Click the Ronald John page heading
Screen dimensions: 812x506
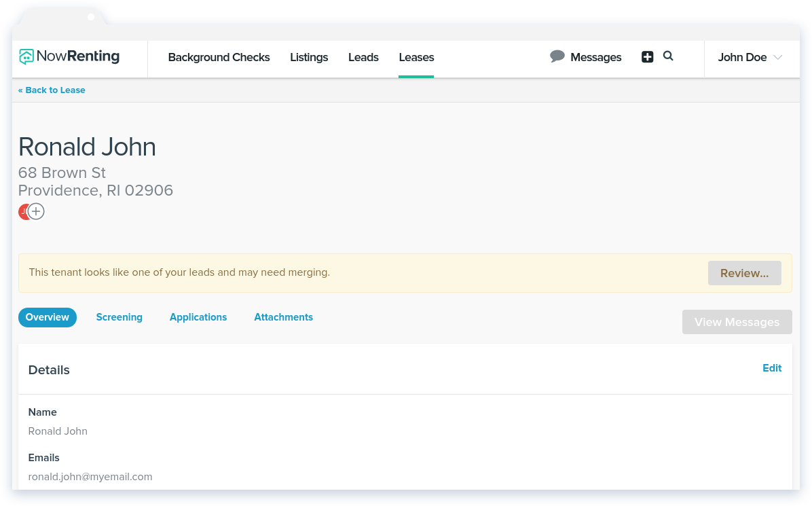(87, 147)
